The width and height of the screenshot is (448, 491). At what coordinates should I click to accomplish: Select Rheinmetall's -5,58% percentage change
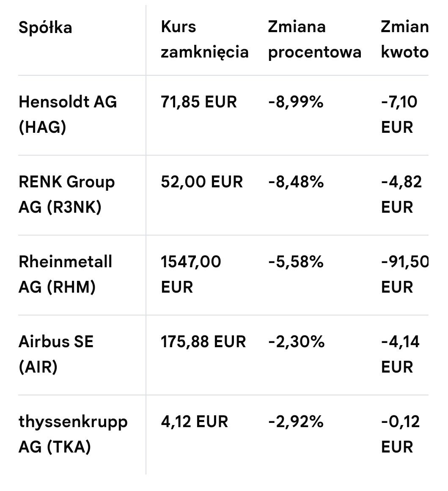pos(296,262)
